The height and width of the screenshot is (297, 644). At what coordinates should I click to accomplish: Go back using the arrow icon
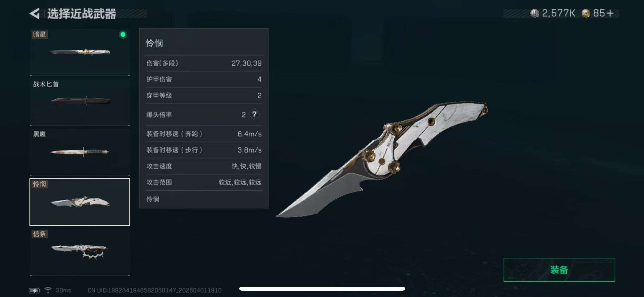coord(35,13)
